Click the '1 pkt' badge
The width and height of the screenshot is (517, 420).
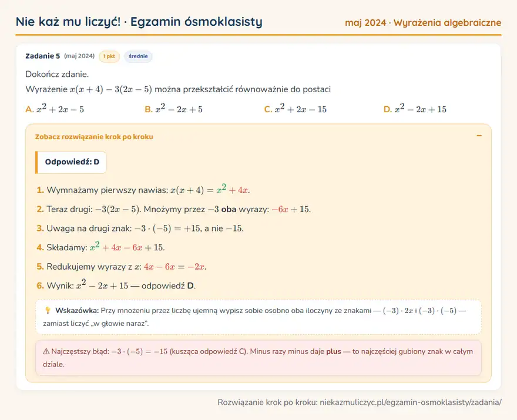point(109,56)
